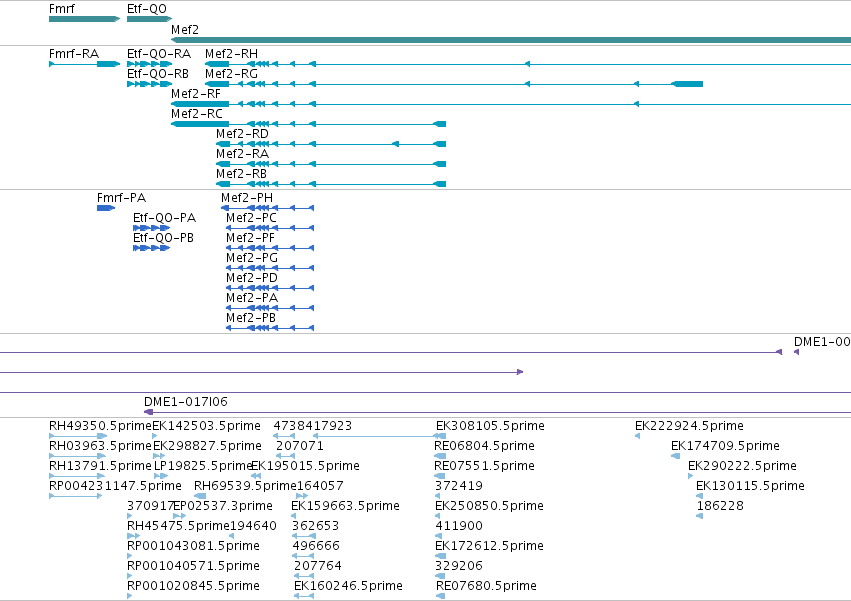The image size is (851, 601).
Task: Select the Mef2-PG protein label
Action: tap(252, 258)
